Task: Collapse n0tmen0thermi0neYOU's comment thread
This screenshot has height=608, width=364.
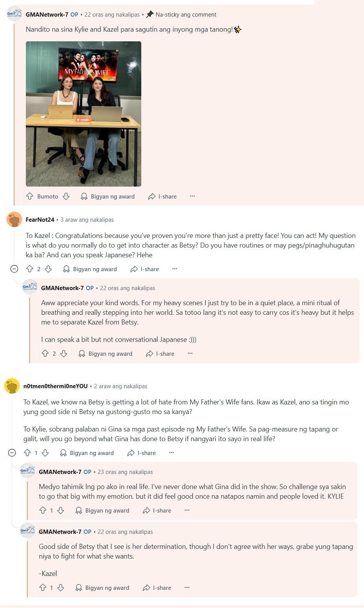Action: click(12, 453)
